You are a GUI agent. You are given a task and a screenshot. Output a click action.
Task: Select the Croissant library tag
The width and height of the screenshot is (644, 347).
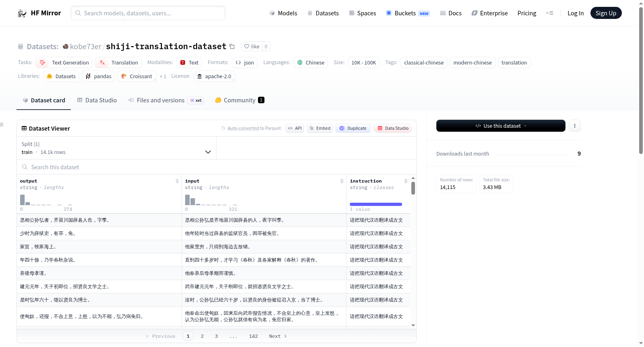(137, 76)
